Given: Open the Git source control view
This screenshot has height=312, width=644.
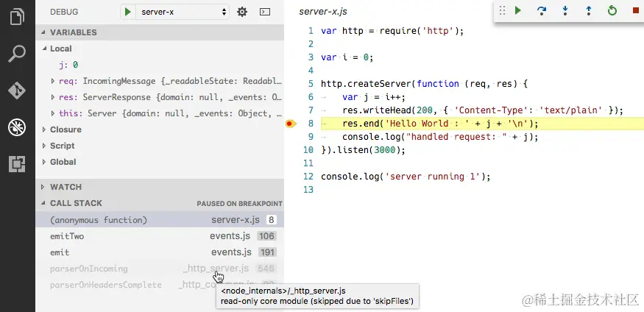Looking at the screenshot, I should pyautogui.click(x=17, y=91).
